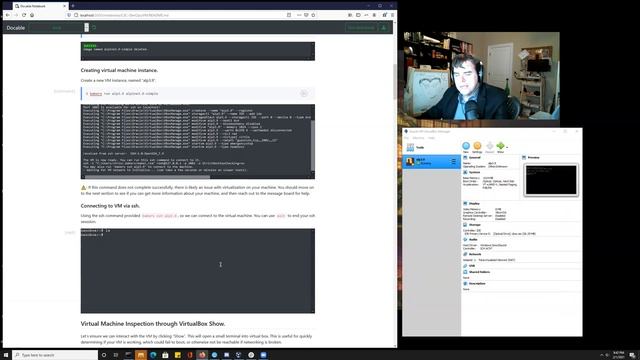Click 'Virtual Machine Inspection through VirtualBox Show.' heading
This screenshot has height=360, width=640.
pyautogui.click(x=153, y=324)
